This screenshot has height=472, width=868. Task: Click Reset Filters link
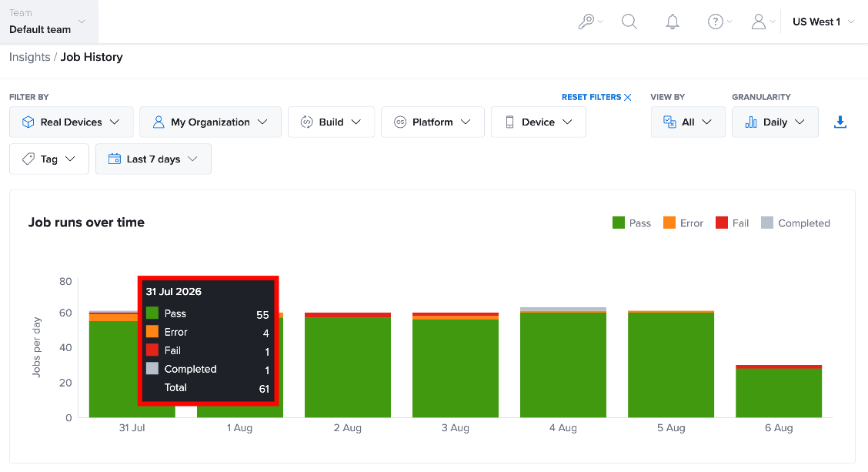click(596, 97)
